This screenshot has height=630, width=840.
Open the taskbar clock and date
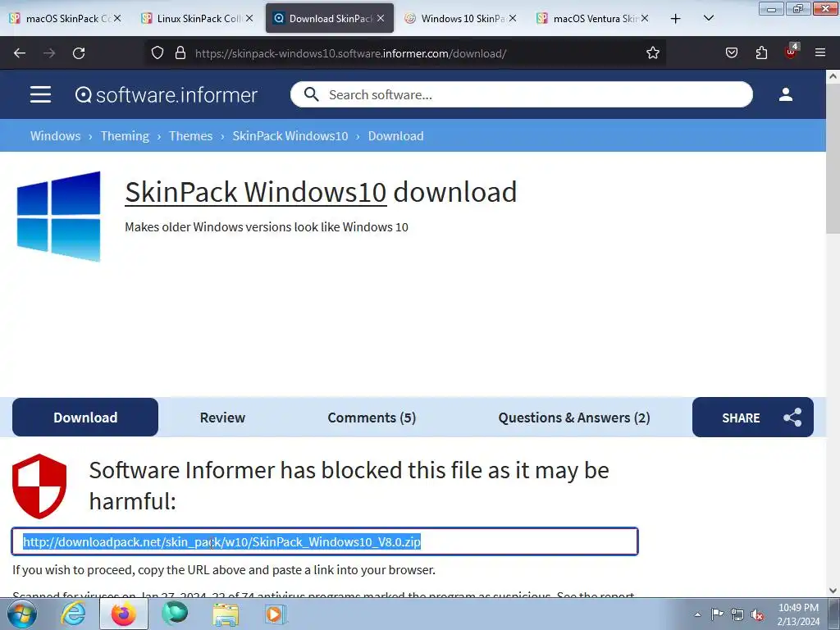click(798, 614)
